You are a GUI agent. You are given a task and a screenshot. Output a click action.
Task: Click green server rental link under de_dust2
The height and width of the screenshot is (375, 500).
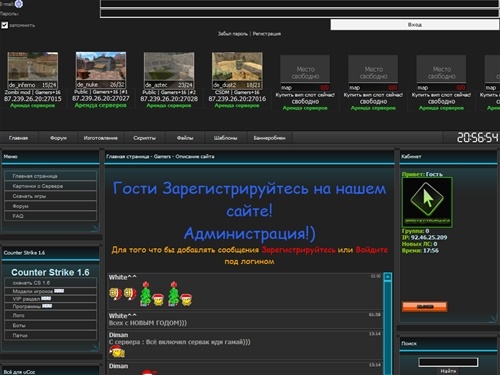pyautogui.click(x=237, y=105)
